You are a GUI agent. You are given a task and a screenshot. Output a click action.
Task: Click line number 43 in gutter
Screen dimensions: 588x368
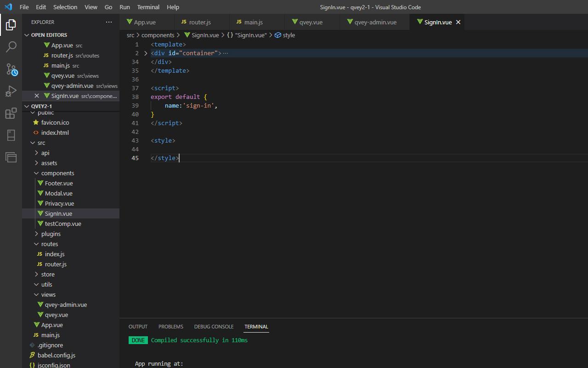pyautogui.click(x=135, y=140)
